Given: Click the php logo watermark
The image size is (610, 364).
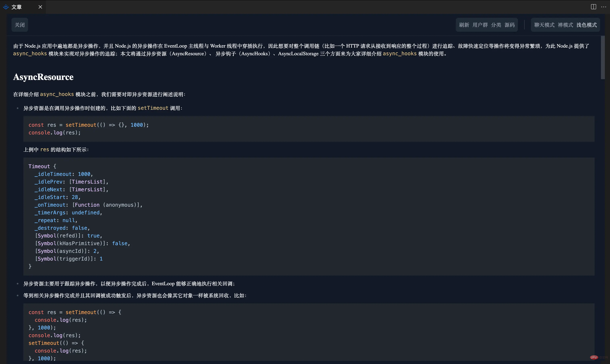Looking at the screenshot, I should click(594, 357).
